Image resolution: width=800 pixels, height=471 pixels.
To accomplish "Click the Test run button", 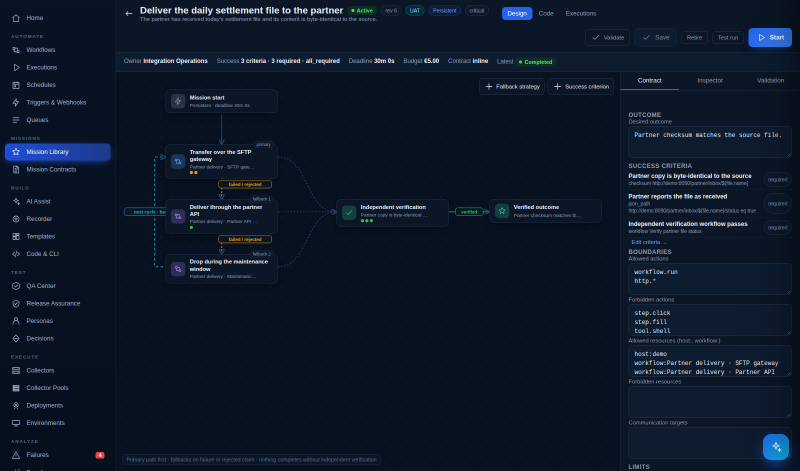I will (x=728, y=38).
